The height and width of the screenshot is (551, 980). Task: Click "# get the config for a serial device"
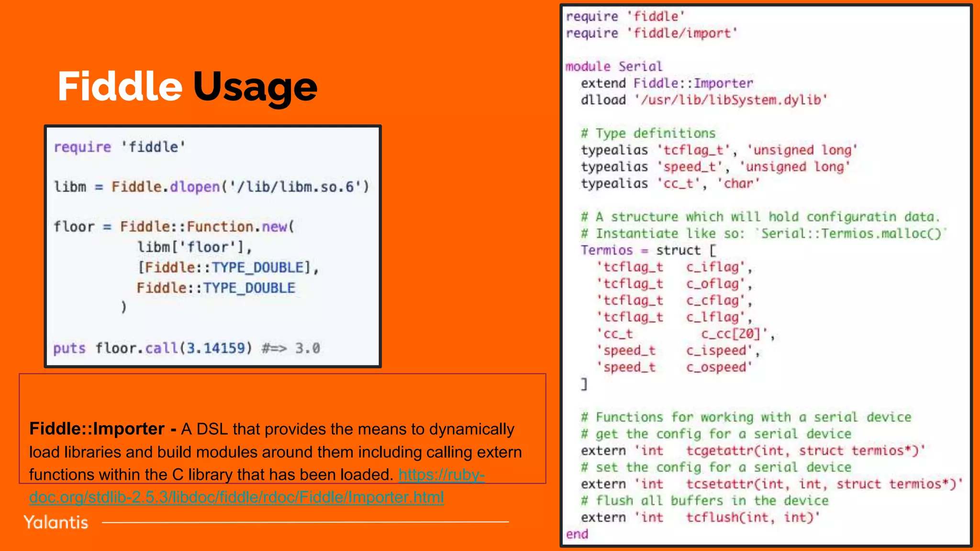[716, 434]
